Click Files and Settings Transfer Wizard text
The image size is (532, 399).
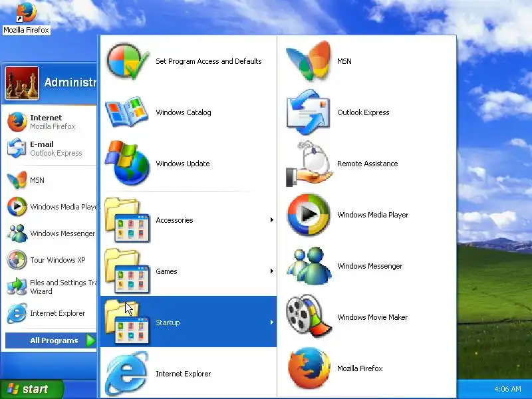pos(63,287)
